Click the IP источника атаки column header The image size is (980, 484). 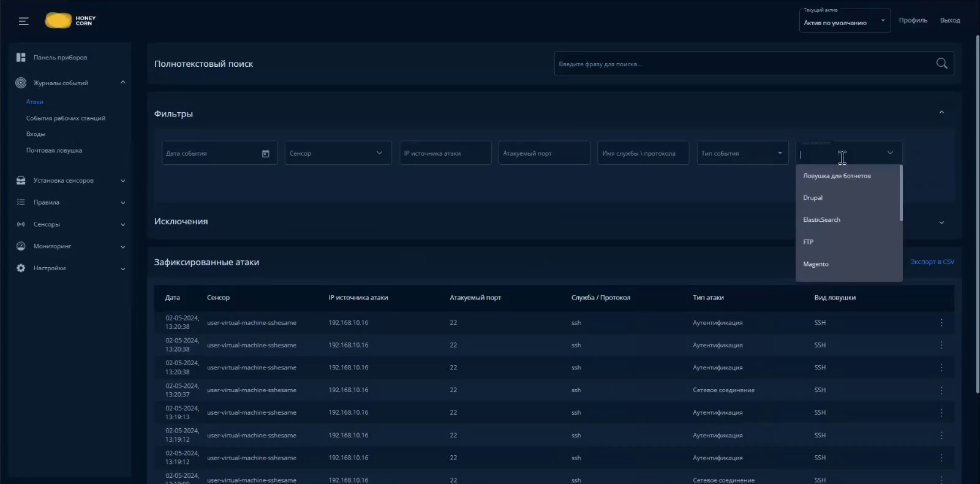coord(358,298)
